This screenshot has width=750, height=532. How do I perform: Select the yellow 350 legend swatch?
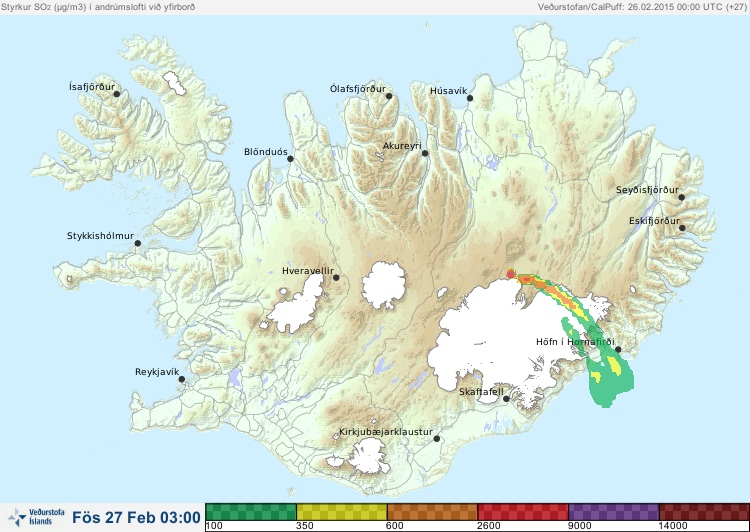pos(342,512)
